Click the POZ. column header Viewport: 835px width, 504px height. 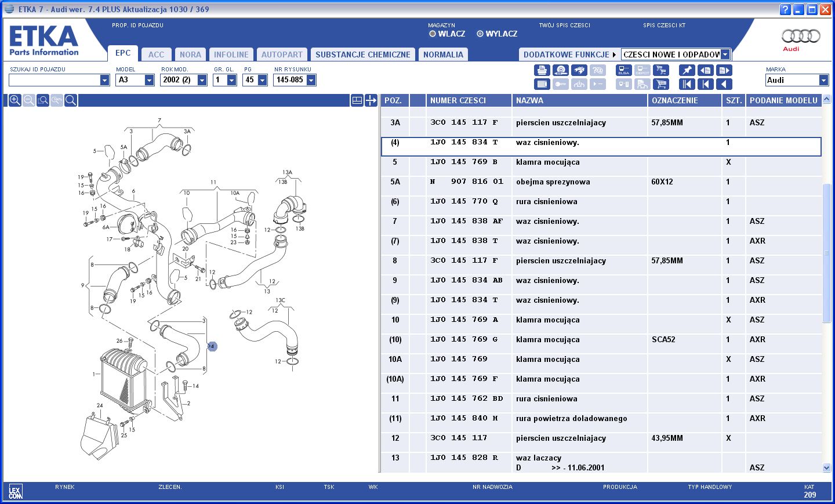(395, 100)
